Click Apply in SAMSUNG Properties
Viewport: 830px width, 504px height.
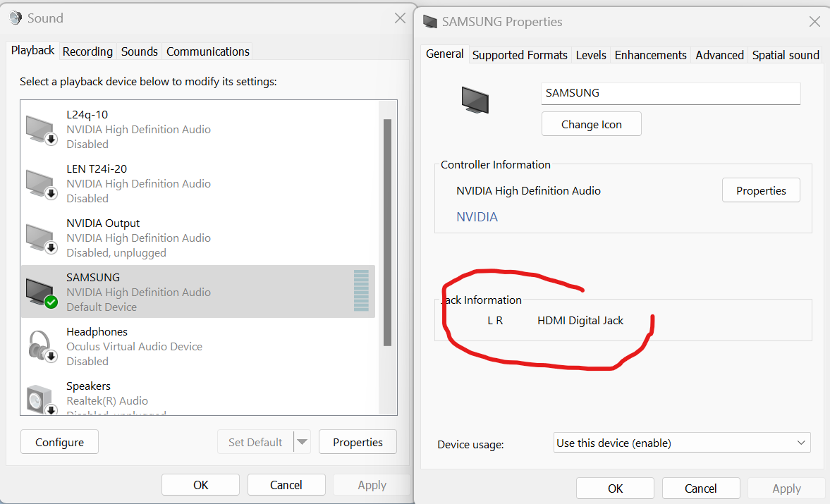[x=786, y=488]
